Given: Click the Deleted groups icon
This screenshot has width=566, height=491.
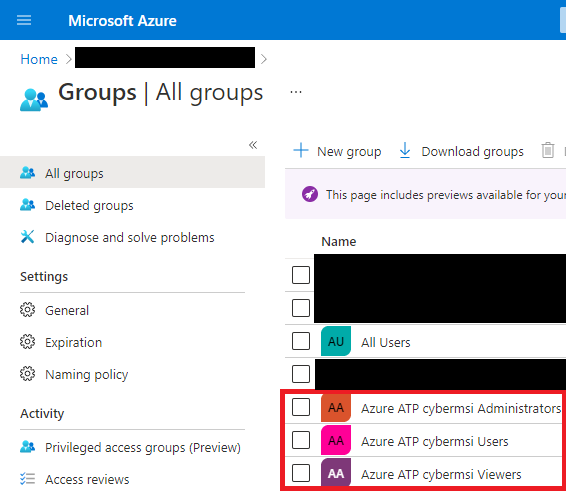Looking at the screenshot, I should click(27, 205).
